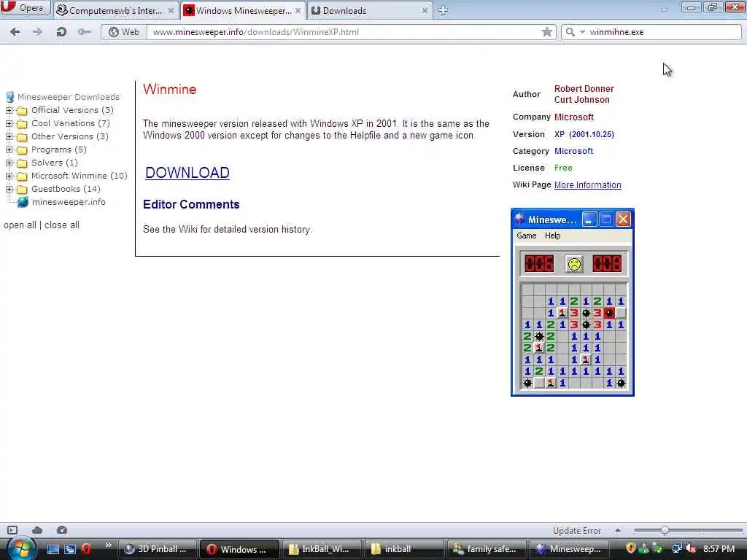Click Opera Turbo speedometer icon
The height and width of the screenshot is (560, 747).
62,530
